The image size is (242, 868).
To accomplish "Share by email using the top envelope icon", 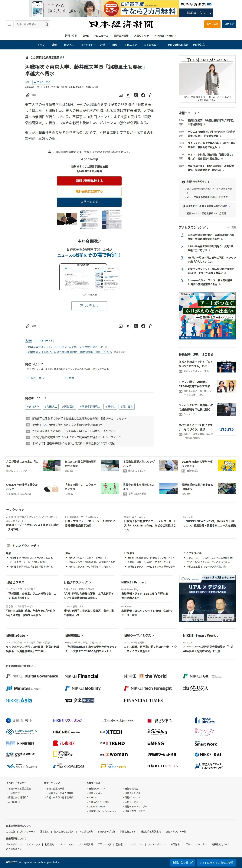I will [x=120, y=95].
